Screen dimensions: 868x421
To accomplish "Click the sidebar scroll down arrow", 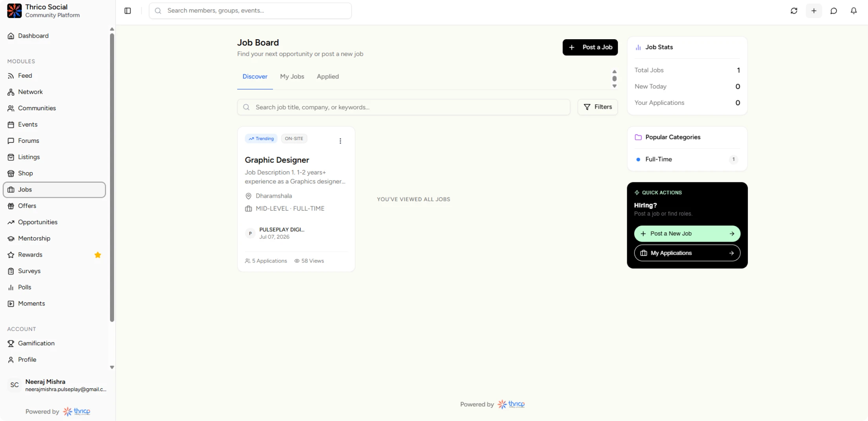I will (x=112, y=368).
